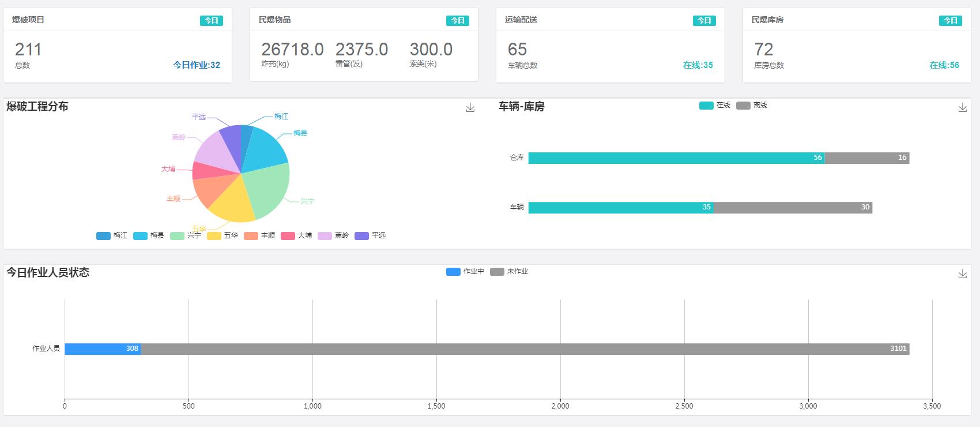The image size is (980, 427).
Task: Download the 车辆-库房 chart image
Action: (x=962, y=108)
